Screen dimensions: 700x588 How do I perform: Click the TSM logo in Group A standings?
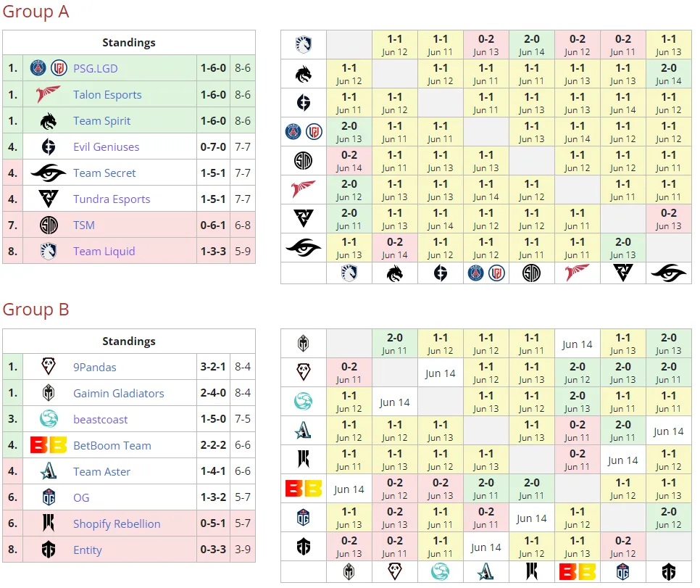49,225
